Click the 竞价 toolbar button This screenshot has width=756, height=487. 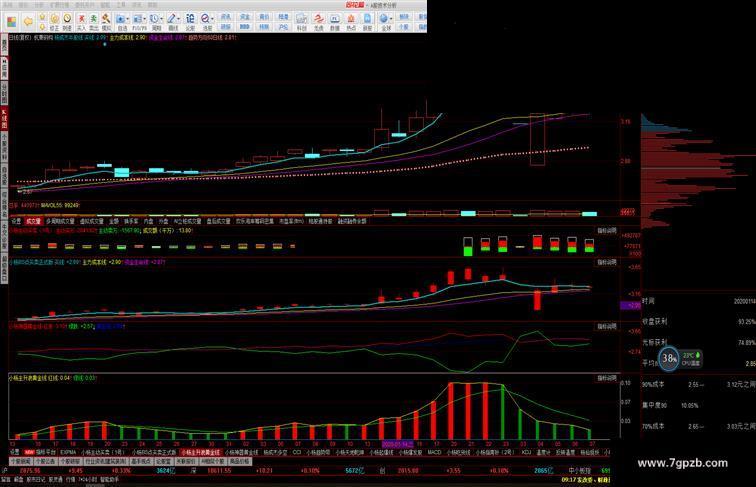pyautogui.click(x=264, y=17)
